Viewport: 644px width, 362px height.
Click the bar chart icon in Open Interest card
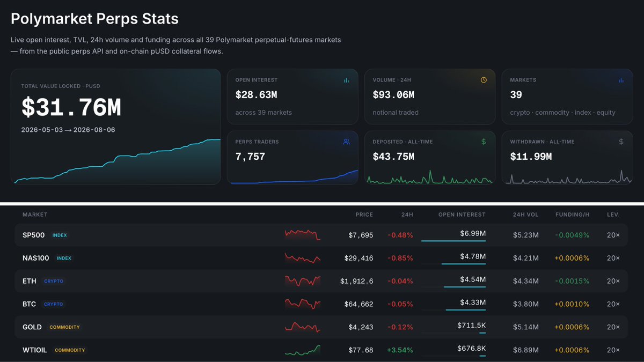tap(347, 80)
